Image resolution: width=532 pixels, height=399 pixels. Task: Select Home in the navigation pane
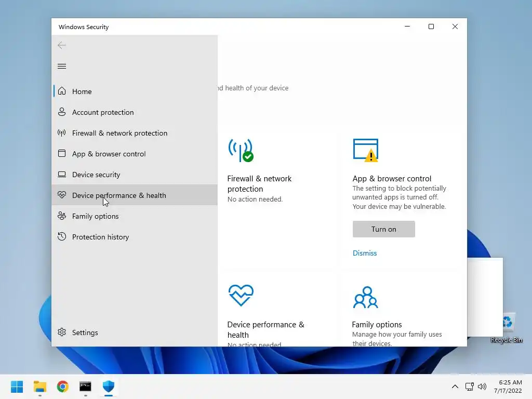(135, 91)
